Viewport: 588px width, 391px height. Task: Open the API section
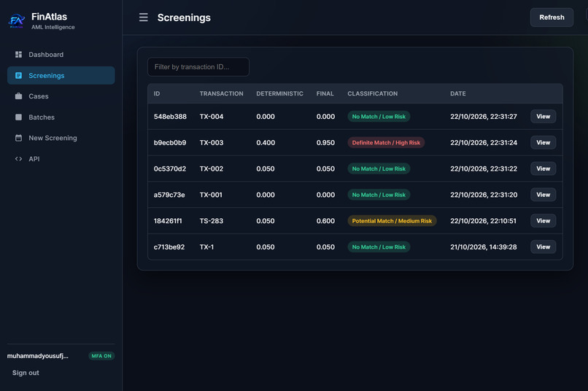[x=61, y=158]
